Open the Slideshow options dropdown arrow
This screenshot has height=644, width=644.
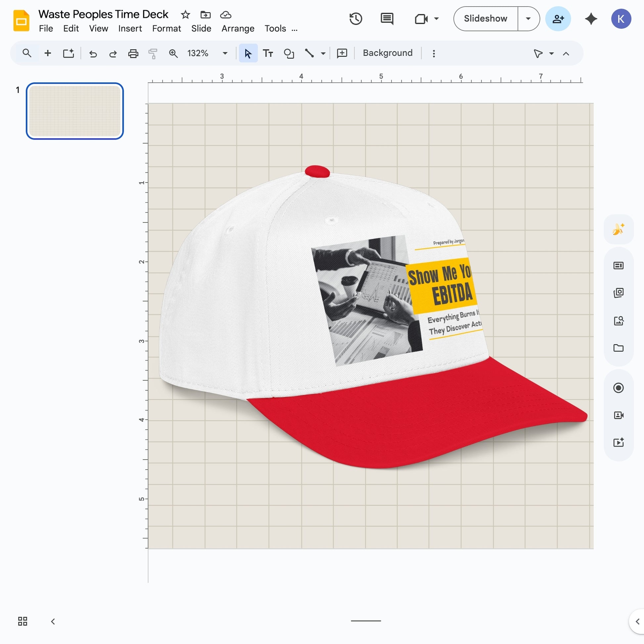tap(528, 19)
